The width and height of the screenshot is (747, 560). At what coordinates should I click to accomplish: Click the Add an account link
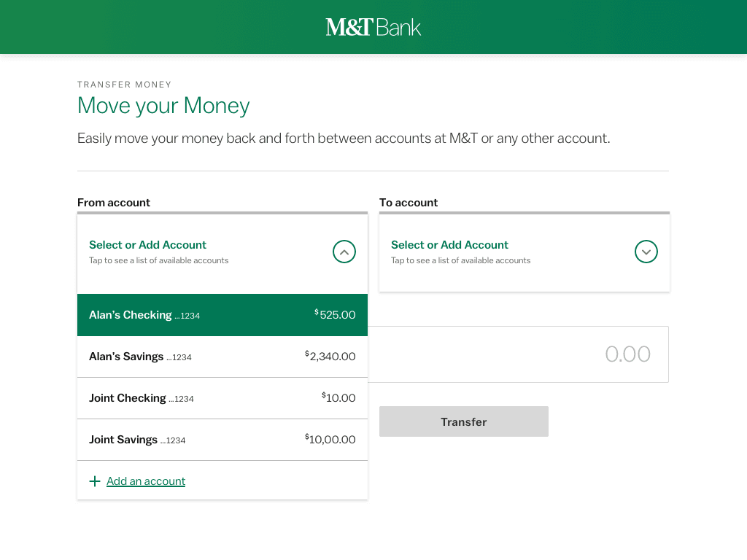(146, 481)
